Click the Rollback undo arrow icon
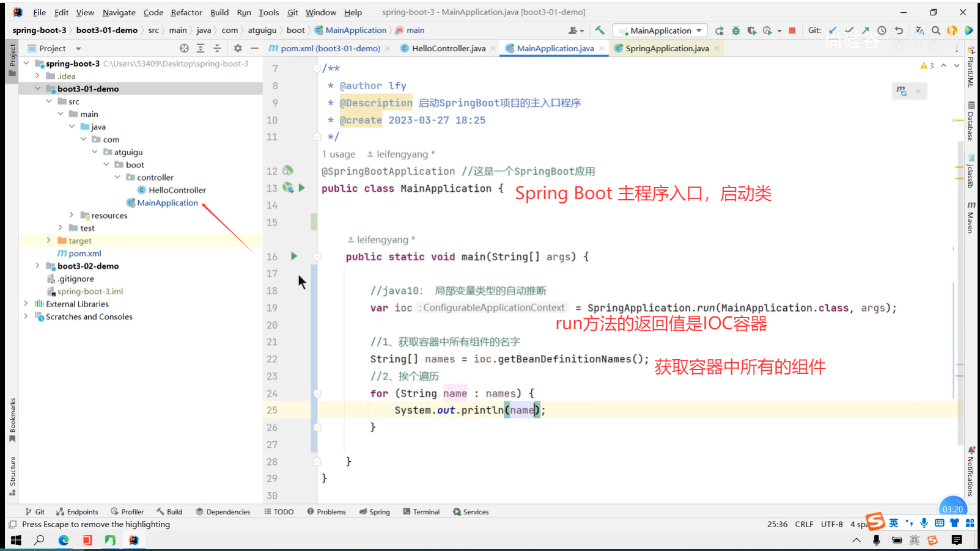Screen dimensions: 980x551 pyautogui.click(x=899, y=31)
